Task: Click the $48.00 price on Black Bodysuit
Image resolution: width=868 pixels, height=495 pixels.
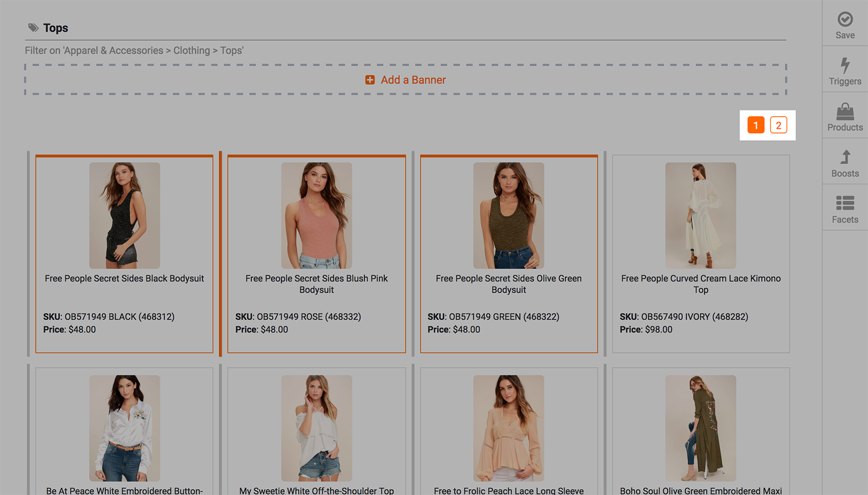Action: click(x=82, y=329)
